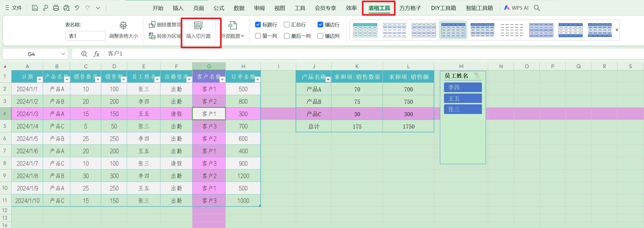Screen dimensions: 644x228
Task: Click the Remove Duplicates (删除重复项) icon
Action: 152,25
